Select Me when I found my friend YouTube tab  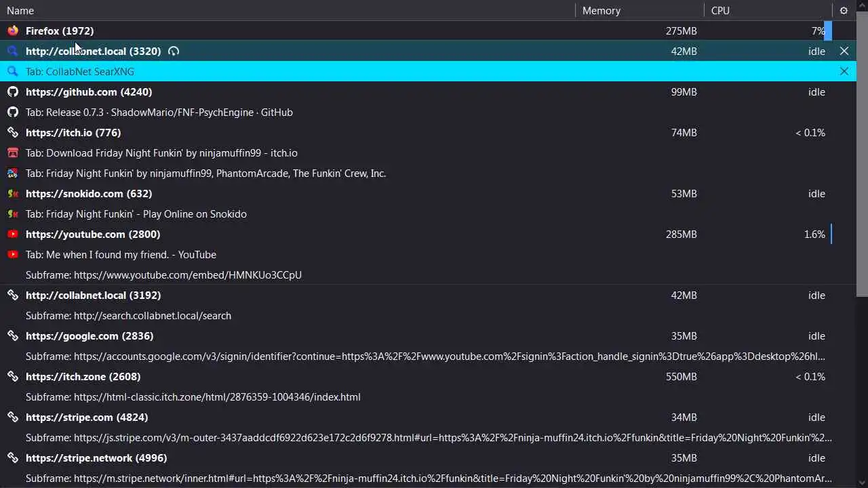[428, 254]
